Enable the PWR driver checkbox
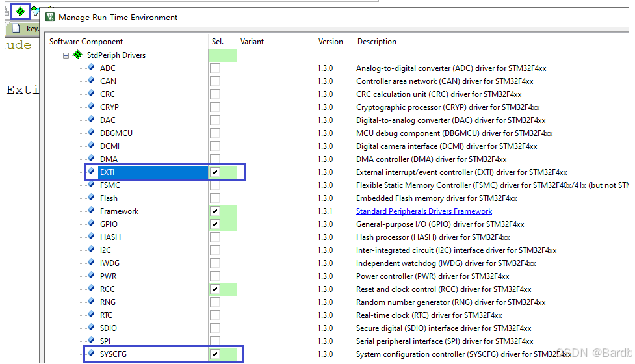 pos(215,276)
